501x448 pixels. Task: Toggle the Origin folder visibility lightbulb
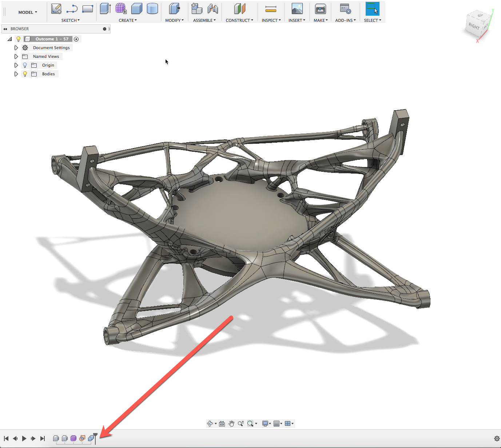25,65
